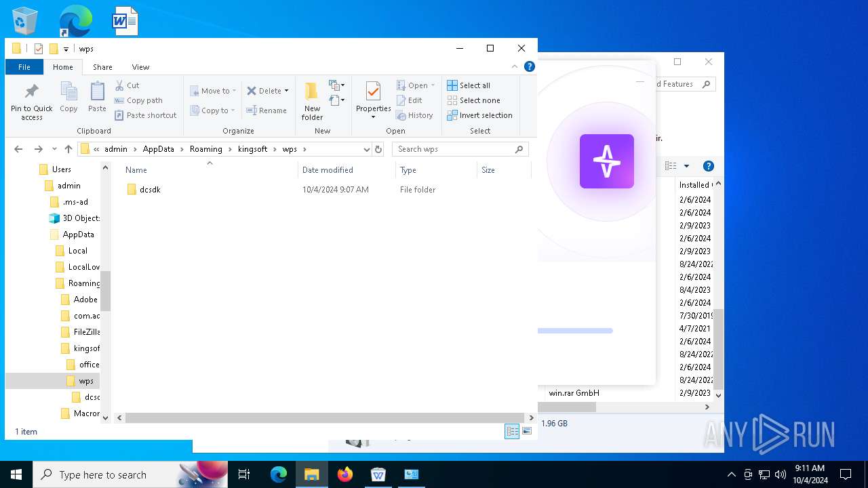Open Recent locations dropdown arrow

click(x=54, y=149)
